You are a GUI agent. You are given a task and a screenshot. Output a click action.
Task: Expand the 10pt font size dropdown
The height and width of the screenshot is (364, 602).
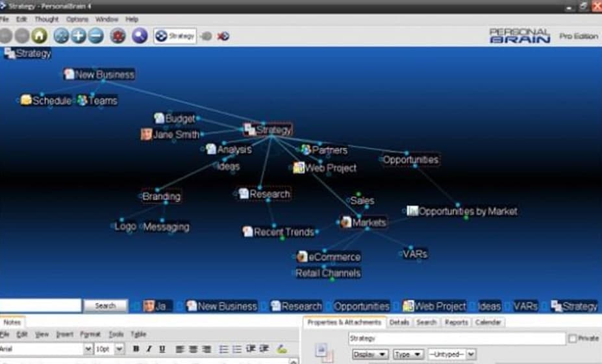(119, 349)
